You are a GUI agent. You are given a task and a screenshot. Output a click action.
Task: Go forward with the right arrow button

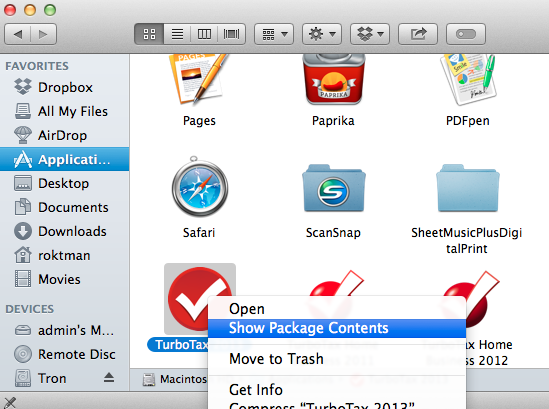pos(43,34)
